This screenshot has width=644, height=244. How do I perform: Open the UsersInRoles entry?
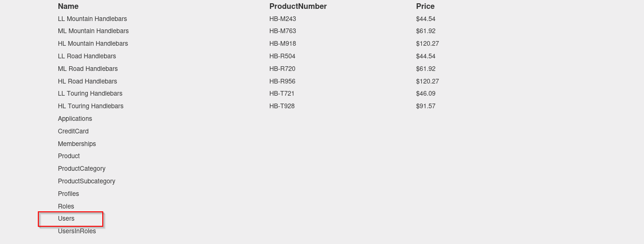tap(77, 231)
